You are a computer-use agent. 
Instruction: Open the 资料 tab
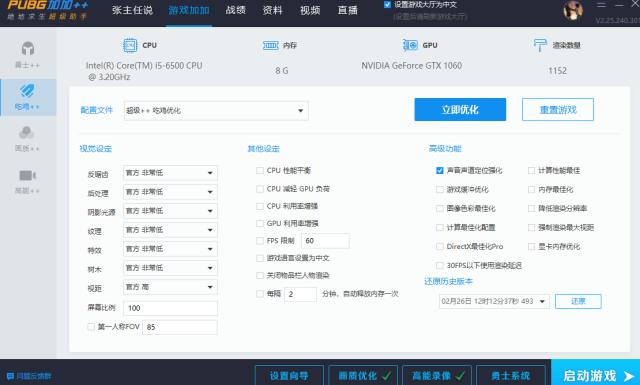273,10
